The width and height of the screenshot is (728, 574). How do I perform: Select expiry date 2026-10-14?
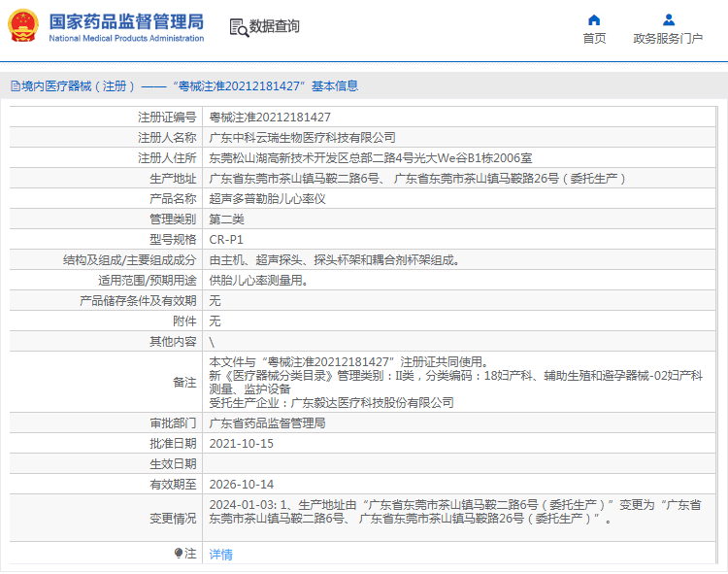pyautogui.click(x=241, y=485)
